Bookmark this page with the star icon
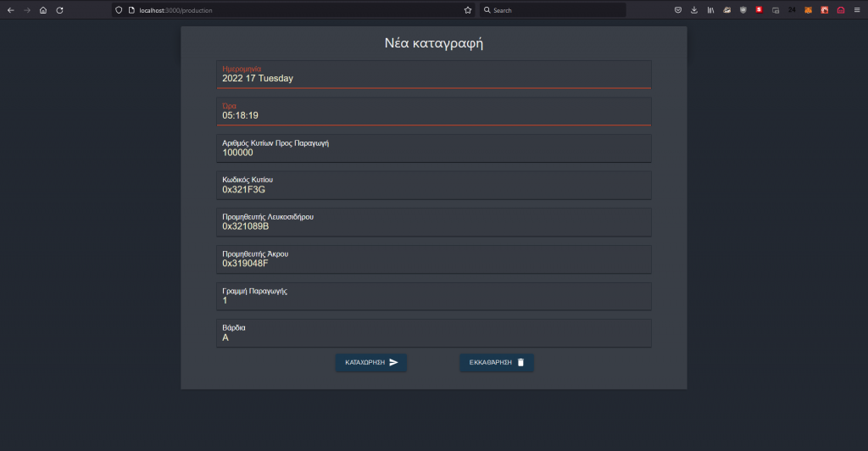 coord(467,10)
